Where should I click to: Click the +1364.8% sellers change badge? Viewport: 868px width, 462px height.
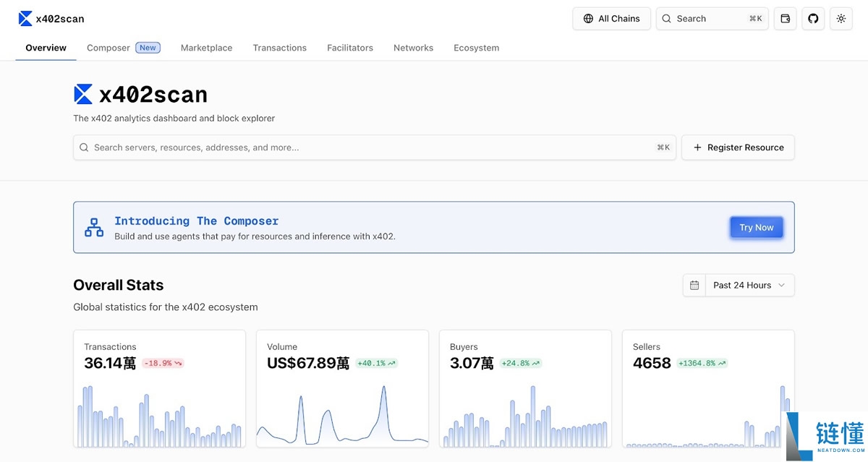pos(702,363)
